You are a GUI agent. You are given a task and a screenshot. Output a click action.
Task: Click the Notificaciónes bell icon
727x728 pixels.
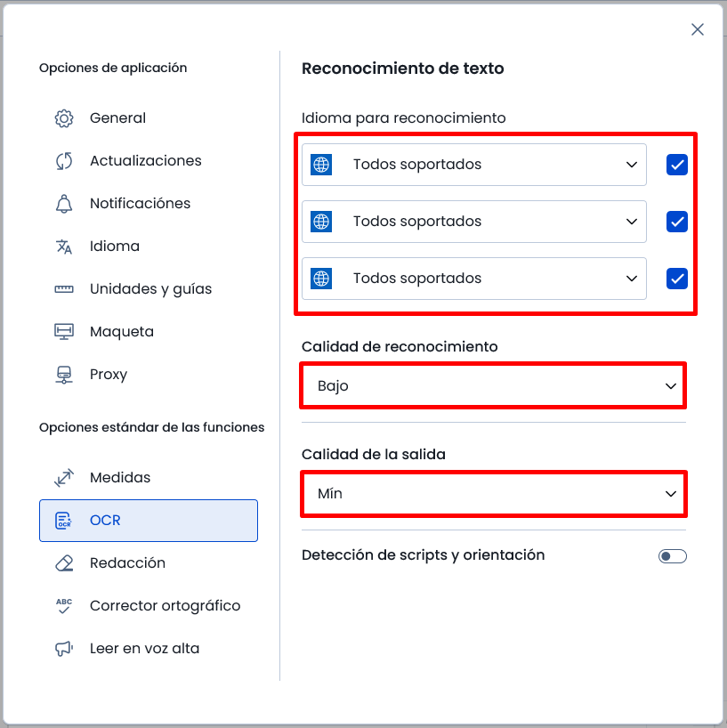tap(64, 204)
